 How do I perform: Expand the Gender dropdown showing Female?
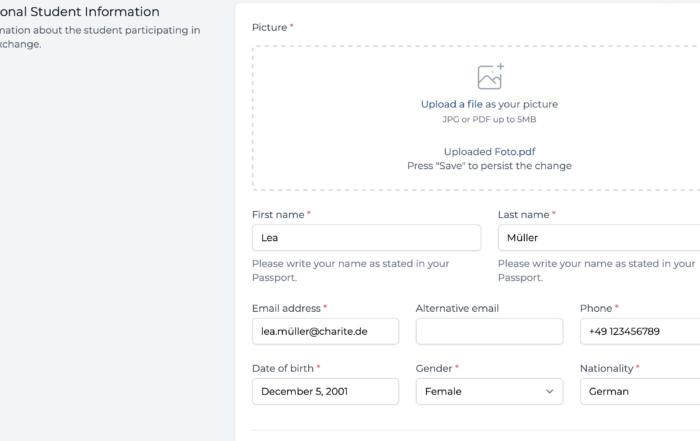coord(489,391)
